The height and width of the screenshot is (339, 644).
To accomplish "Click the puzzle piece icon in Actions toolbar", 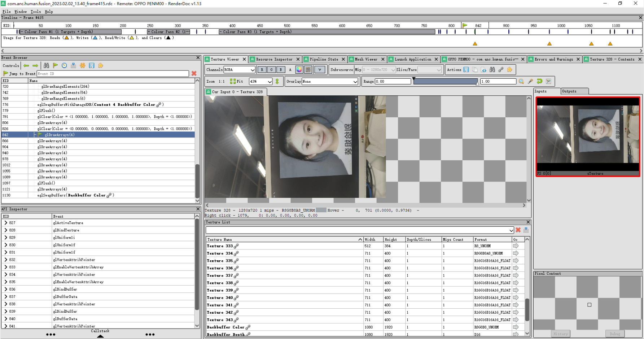I will coord(509,70).
